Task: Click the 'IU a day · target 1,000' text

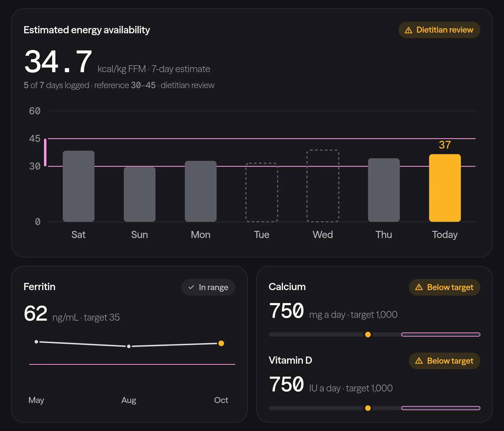Action: click(x=351, y=388)
